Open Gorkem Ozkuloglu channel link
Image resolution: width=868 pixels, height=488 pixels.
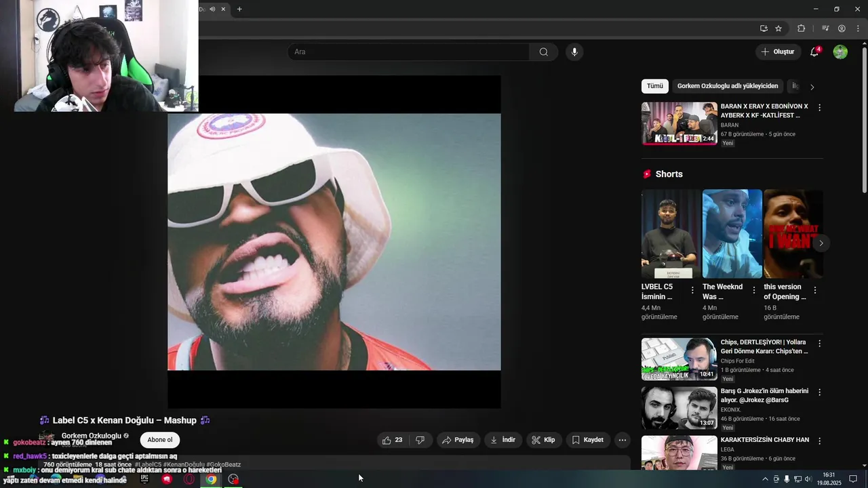tap(91, 436)
